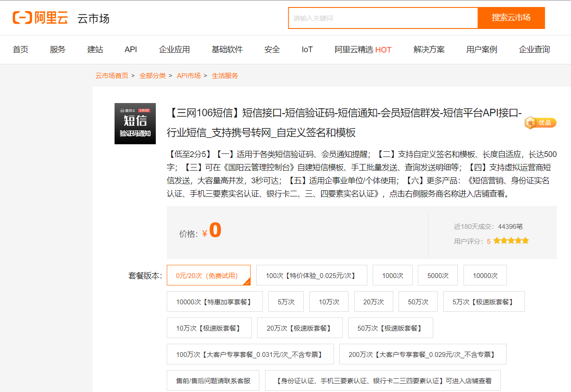Go to 生活服务 breadcrumb link
The height and width of the screenshot is (392, 571).
[x=225, y=76]
